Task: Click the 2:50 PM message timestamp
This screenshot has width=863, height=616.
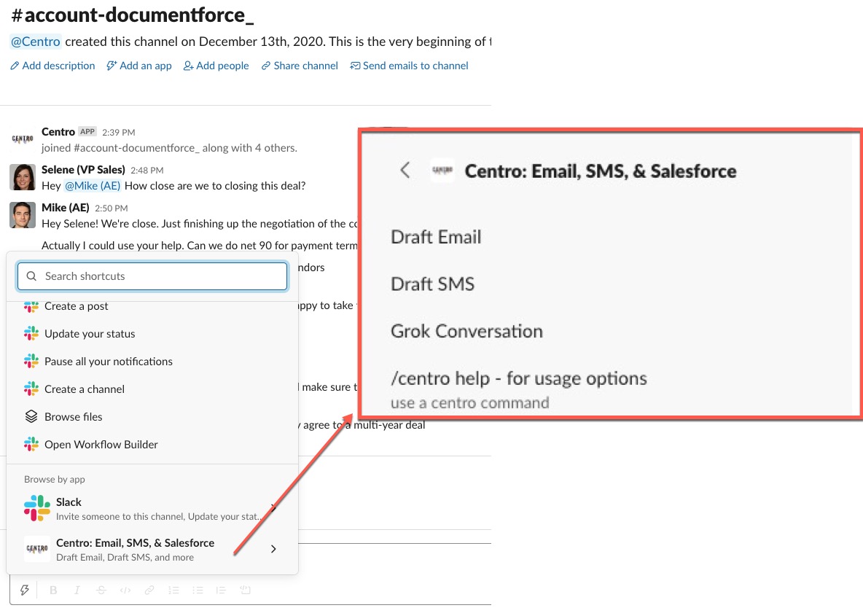Action: click(112, 208)
